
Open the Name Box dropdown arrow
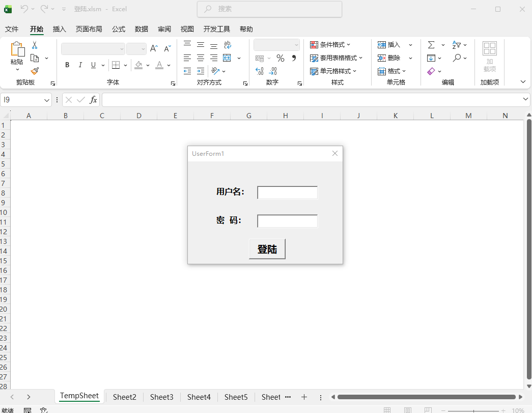47,100
